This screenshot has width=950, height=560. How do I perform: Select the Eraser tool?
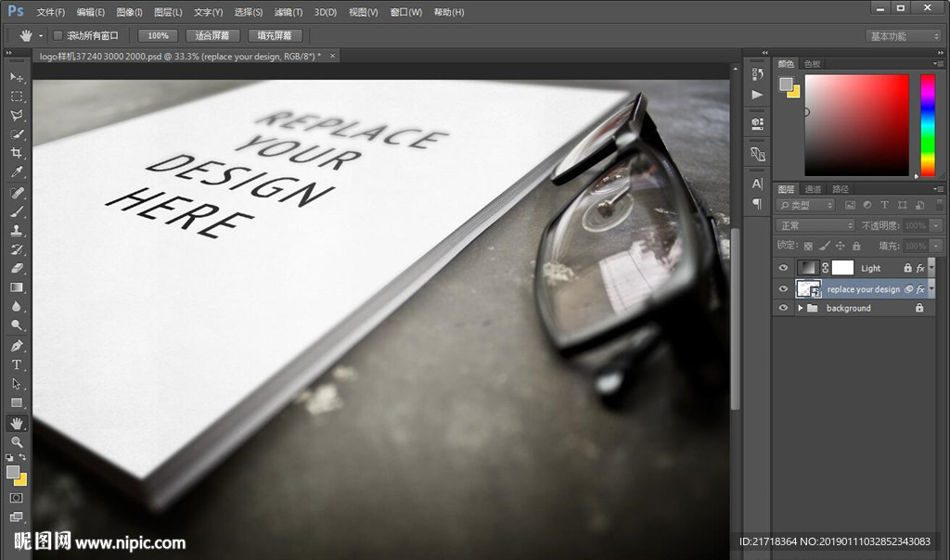pos(17,268)
